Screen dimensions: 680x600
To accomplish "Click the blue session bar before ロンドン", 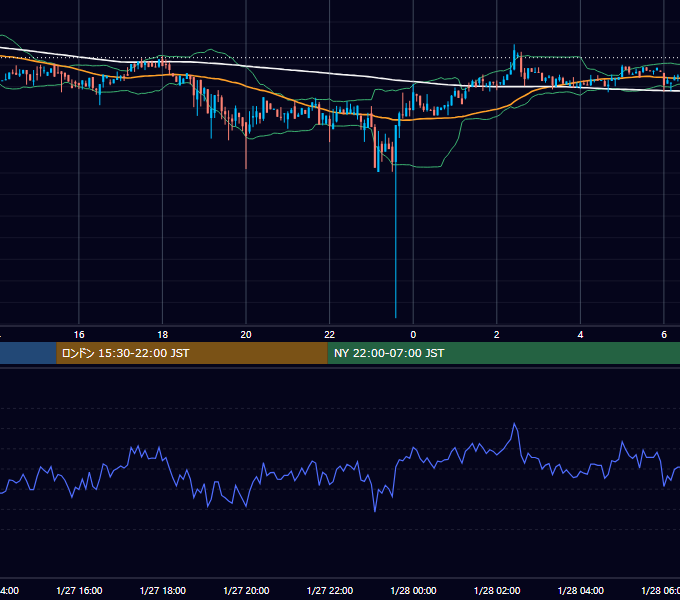I will (x=28, y=353).
